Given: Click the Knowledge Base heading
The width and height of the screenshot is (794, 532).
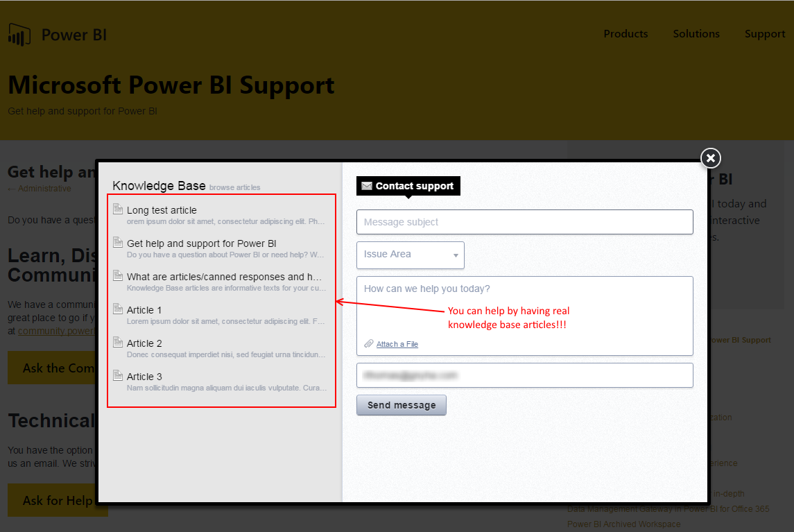Looking at the screenshot, I should click(x=159, y=186).
